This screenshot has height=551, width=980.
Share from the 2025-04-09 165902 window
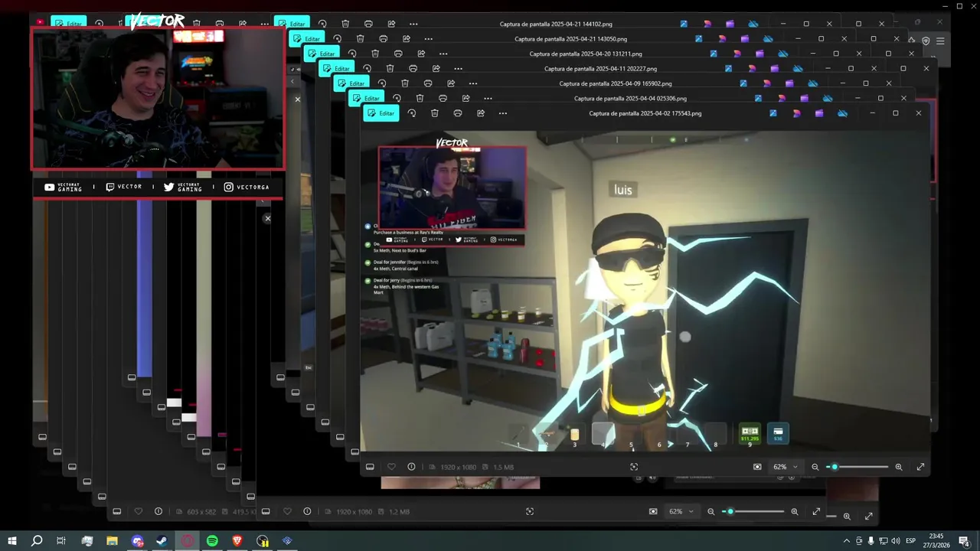(x=451, y=83)
